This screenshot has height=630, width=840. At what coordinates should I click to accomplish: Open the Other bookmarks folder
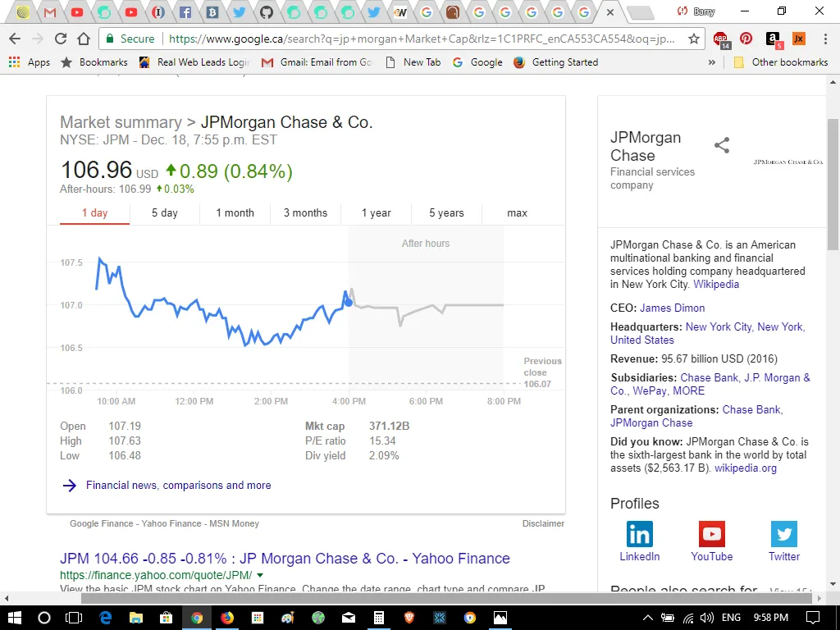[x=781, y=62]
